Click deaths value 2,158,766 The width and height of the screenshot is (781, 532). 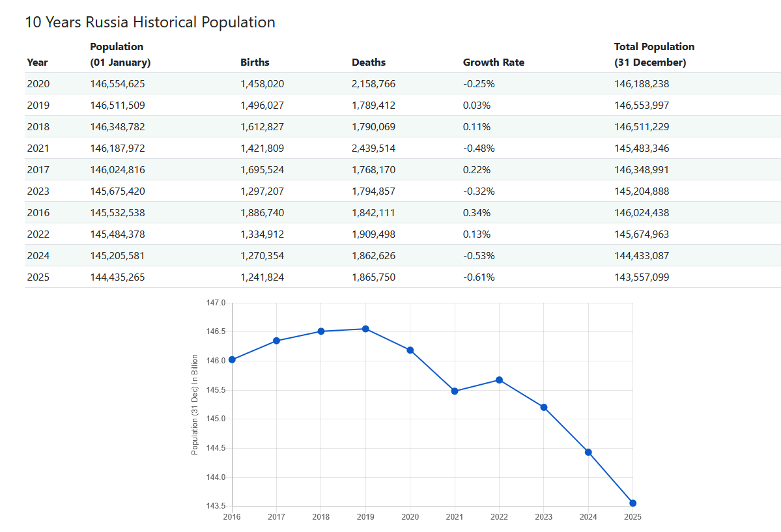coord(374,84)
